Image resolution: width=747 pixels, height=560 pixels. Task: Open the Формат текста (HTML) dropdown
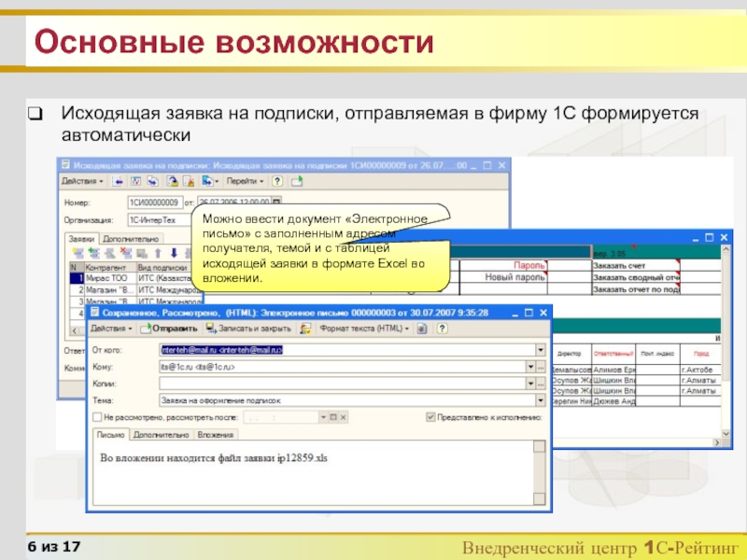(364, 329)
